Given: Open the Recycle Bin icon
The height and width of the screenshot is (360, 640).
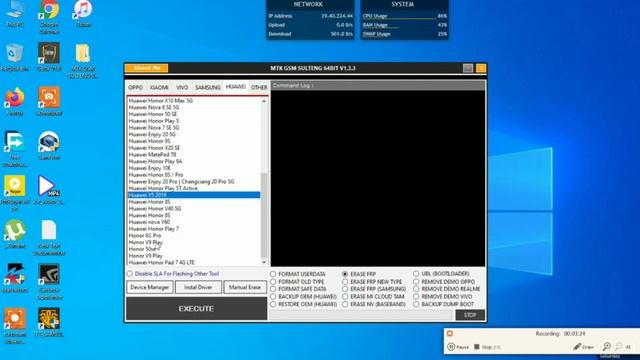Looking at the screenshot, I should tap(15, 57).
